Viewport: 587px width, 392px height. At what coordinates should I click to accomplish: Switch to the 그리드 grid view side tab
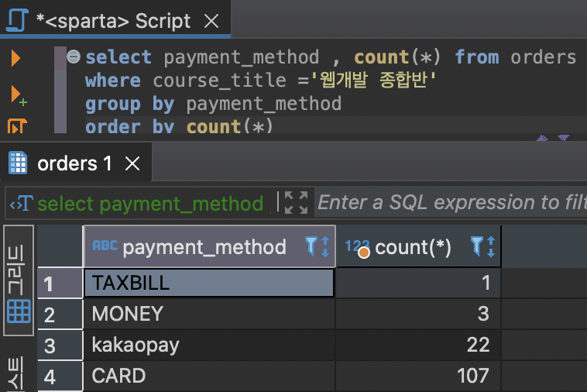[19, 280]
